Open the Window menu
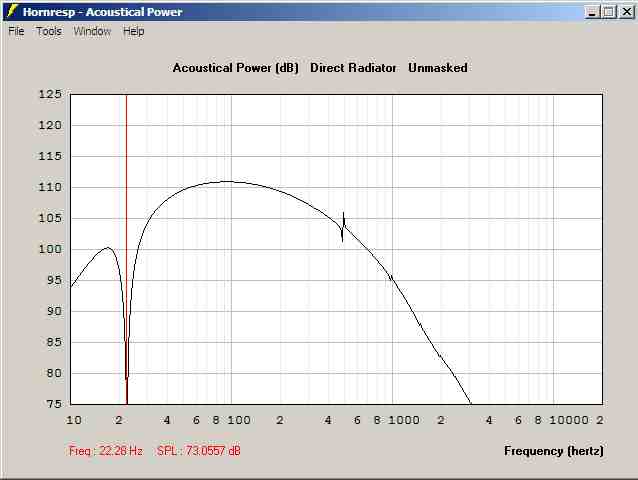 92,31
